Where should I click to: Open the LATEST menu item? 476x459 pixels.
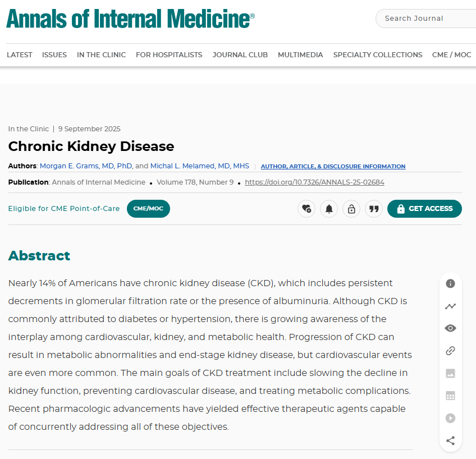[x=20, y=55]
